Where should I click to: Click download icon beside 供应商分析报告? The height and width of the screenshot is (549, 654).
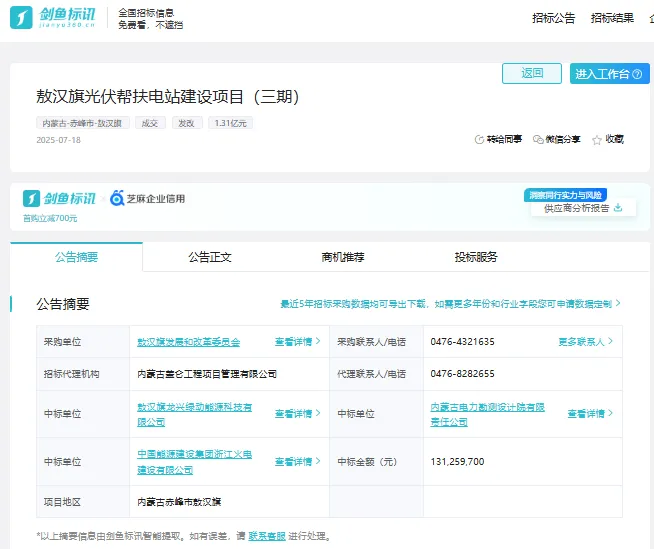pos(618,208)
